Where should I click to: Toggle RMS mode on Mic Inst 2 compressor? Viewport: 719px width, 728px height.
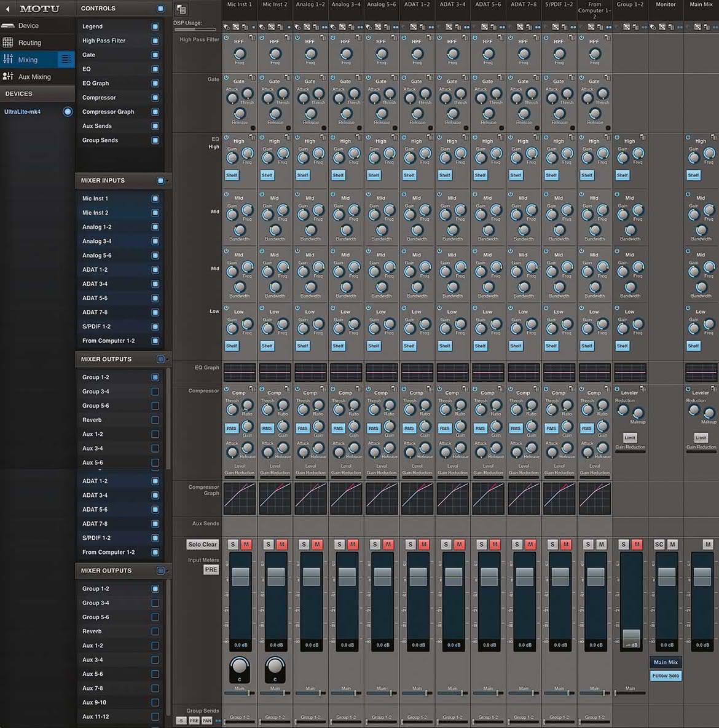(x=267, y=429)
